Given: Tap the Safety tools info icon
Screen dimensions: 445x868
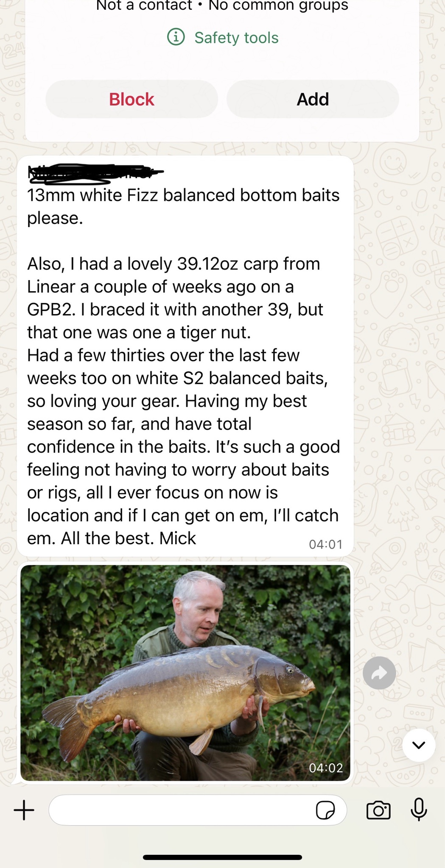Looking at the screenshot, I should tap(176, 37).
